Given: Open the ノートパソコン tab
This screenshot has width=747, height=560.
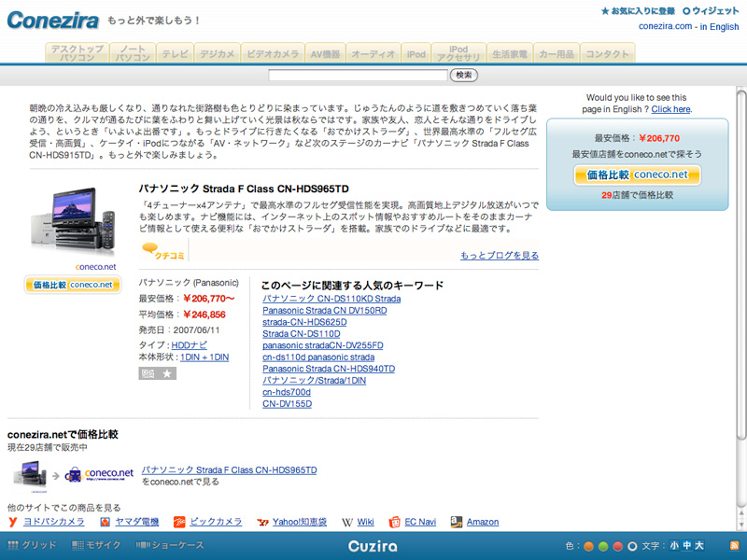Looking at the screenshot, I should [x=133, y=53].
